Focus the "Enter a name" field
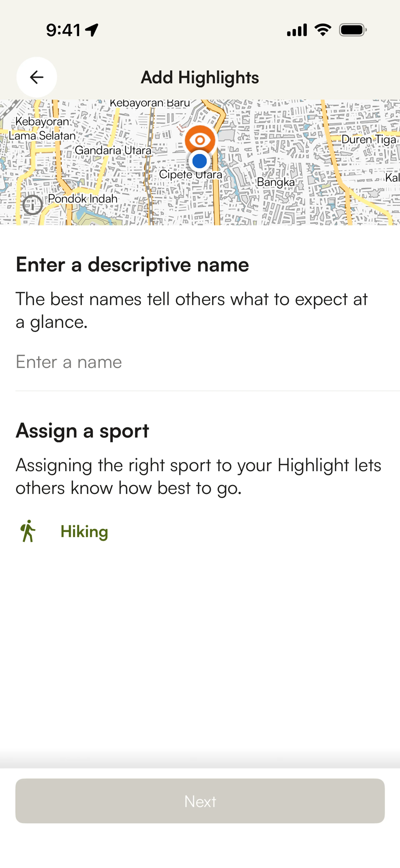Screen dimensions: 400x868 click(x=200, y=362)
